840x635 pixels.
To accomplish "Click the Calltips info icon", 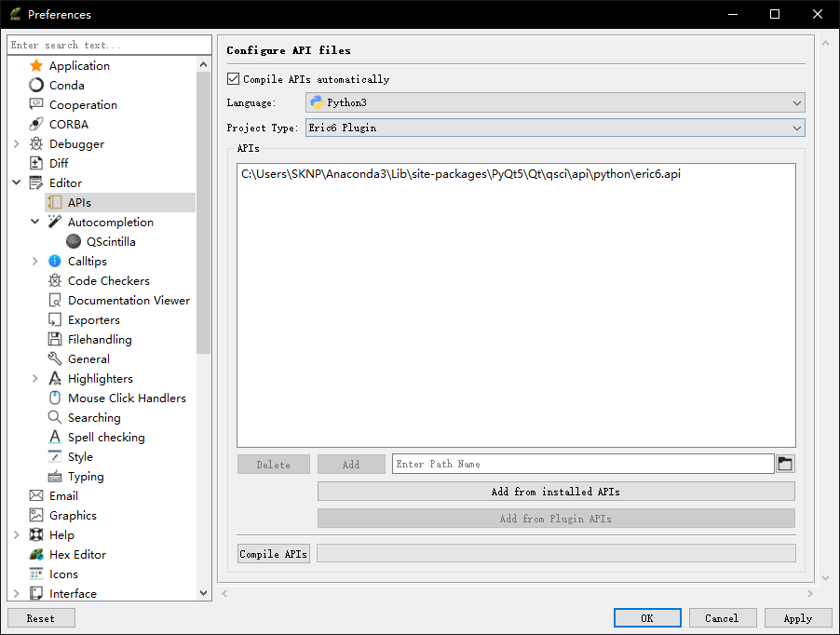I will point(55,262).
